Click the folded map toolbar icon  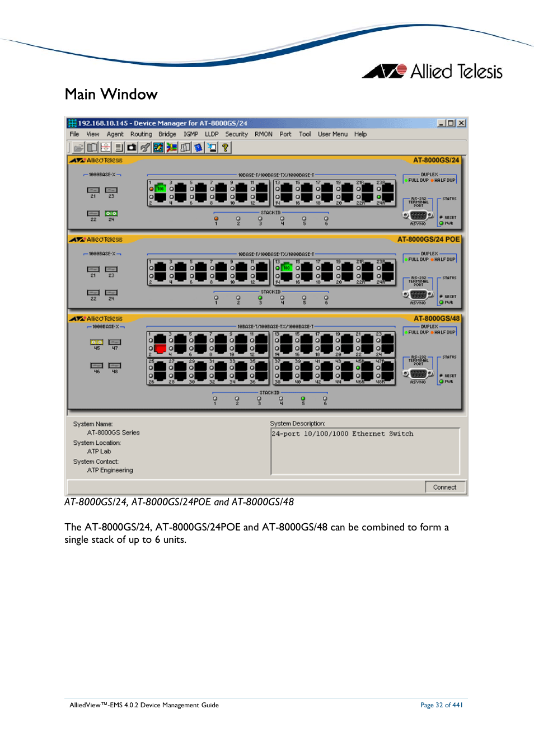(185, 148)
